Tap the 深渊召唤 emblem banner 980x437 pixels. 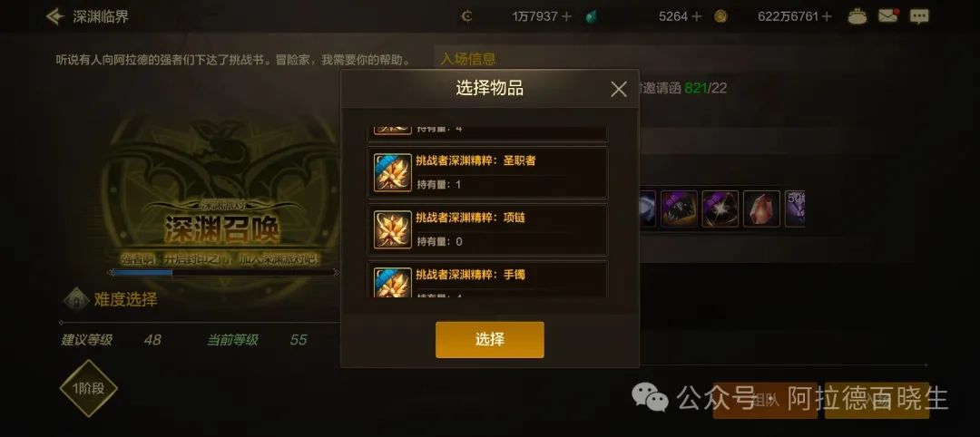[221, 229]
